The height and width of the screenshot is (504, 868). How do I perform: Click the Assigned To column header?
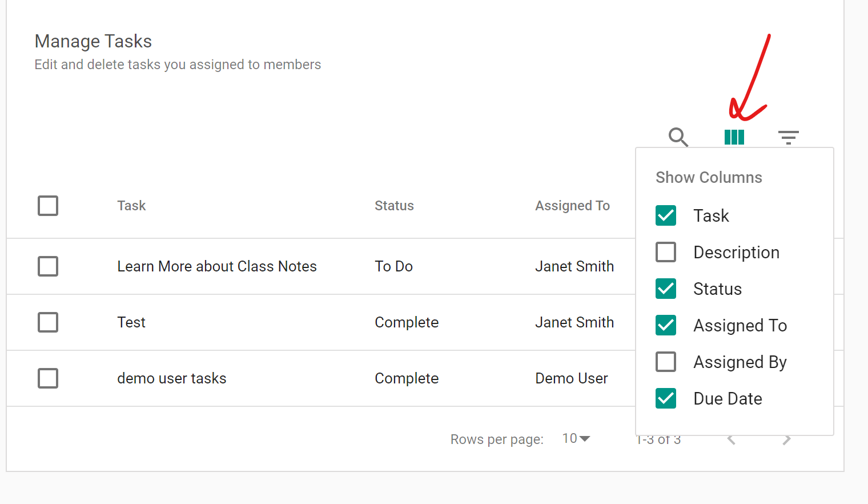click(572, 206)
